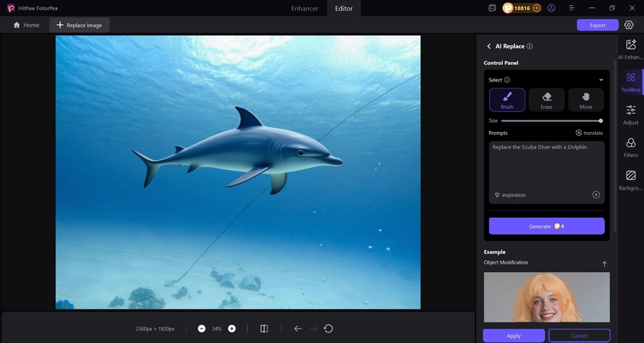Toggle the compare split view
Viewport: 644px width, 343px height.
(264, 329)
